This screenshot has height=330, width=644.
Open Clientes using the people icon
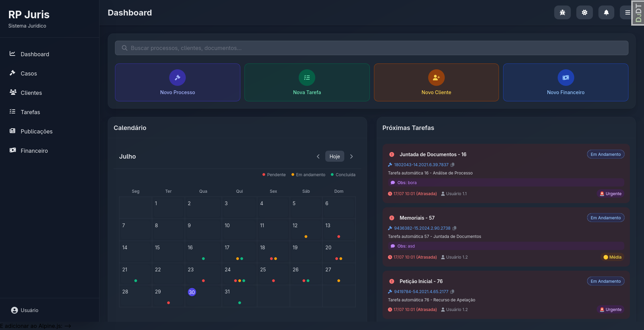pos(13,92)
